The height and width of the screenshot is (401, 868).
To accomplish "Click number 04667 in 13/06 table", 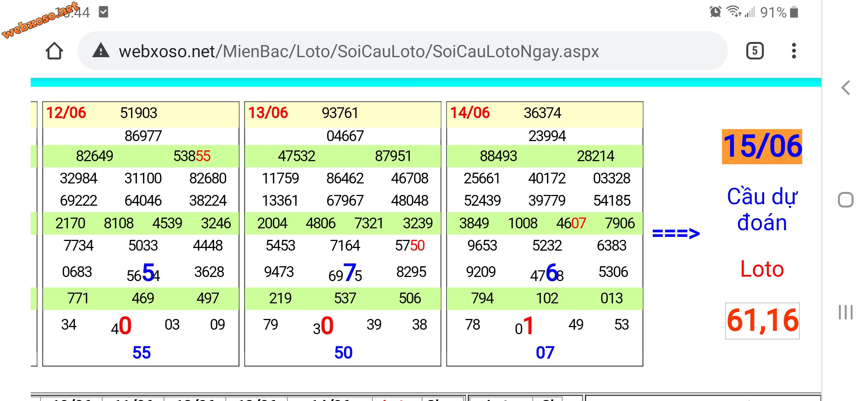I will click(345, 136).
